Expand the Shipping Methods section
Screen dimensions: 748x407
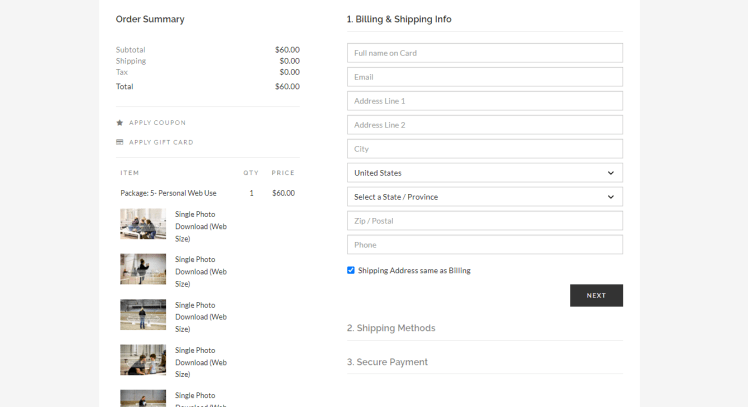coord(391,328)
